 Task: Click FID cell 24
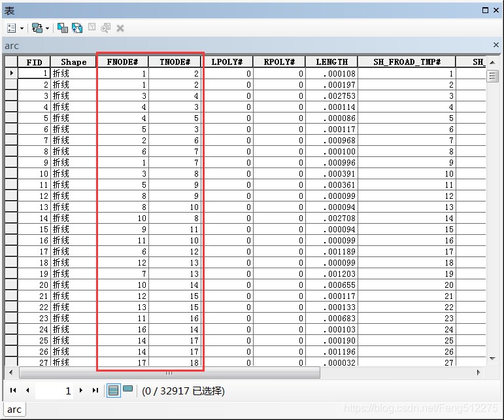(x=34, y=330)
